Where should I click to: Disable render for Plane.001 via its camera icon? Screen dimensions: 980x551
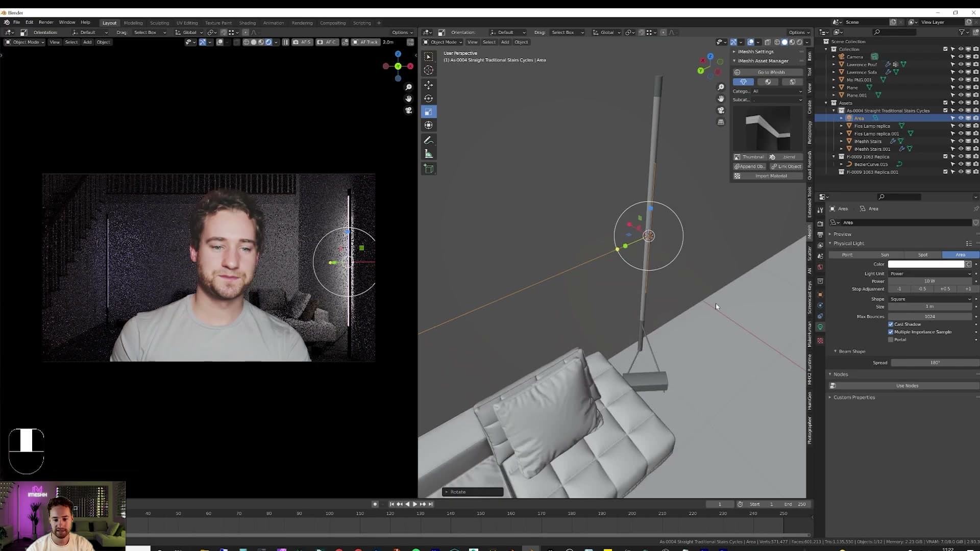976,95
